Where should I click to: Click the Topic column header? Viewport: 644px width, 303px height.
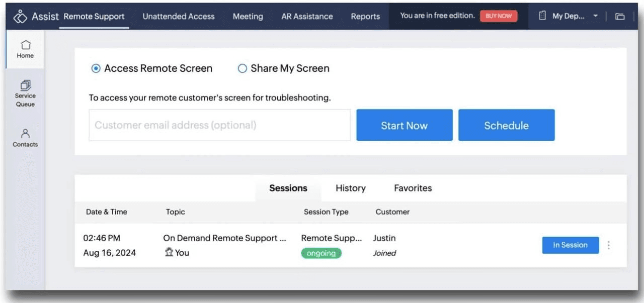(176, 212)
